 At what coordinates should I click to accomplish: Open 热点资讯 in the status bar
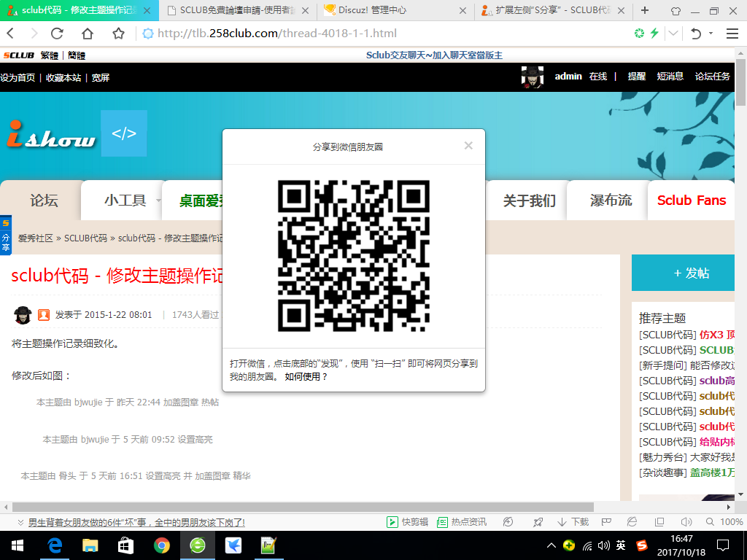click(x=462, y=522)
